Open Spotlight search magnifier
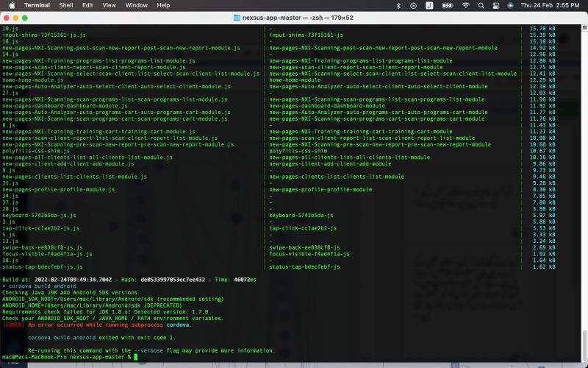 [x=481, y=5]
